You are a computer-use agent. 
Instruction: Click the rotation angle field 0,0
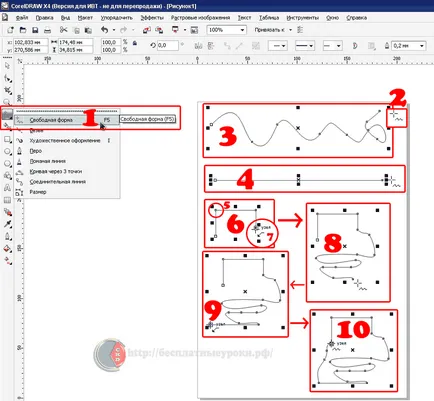pyautogui.click(x=167, y=45)
